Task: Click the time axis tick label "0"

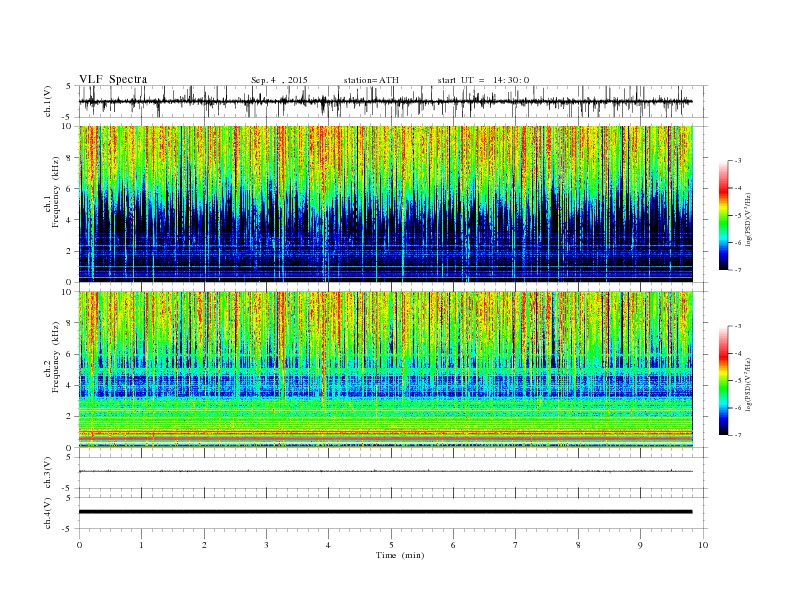Action: (79, 545)
